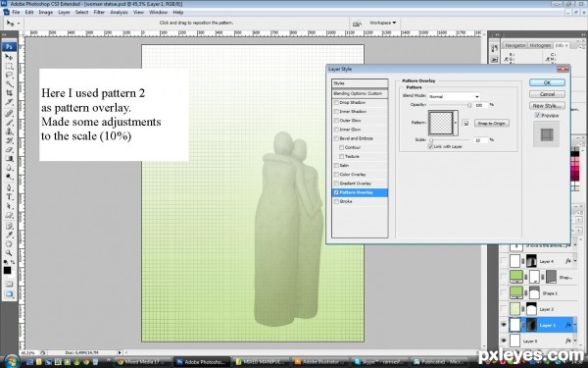Open the Workspace dropdown
The width and height of the screenshot is (588, 368).
coord(382,23)
